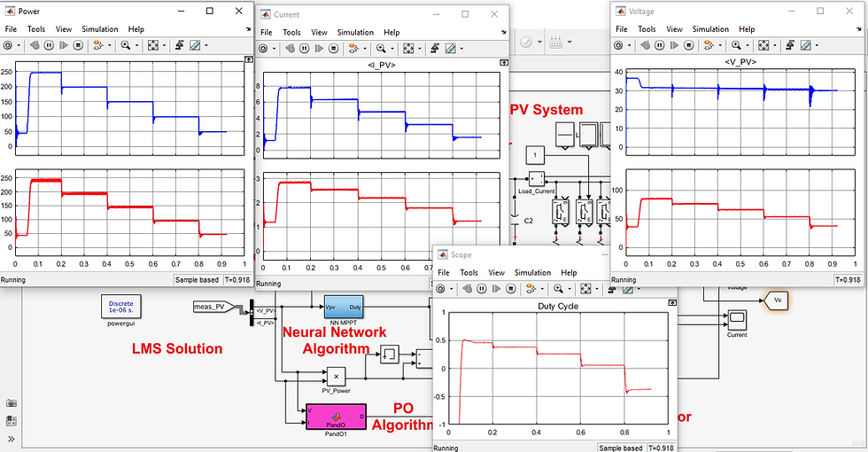Stop simulation from the Current scope
868x452 pixels.
click(x=333, y=49)
